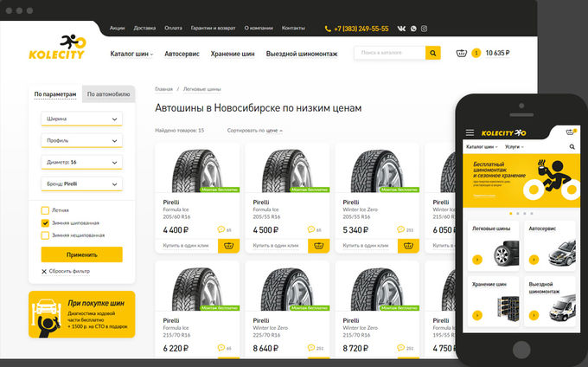Check the Зимняя нешипованная checkbox
This screenshot has width=588, height=367.
click(x=45, y=235)
